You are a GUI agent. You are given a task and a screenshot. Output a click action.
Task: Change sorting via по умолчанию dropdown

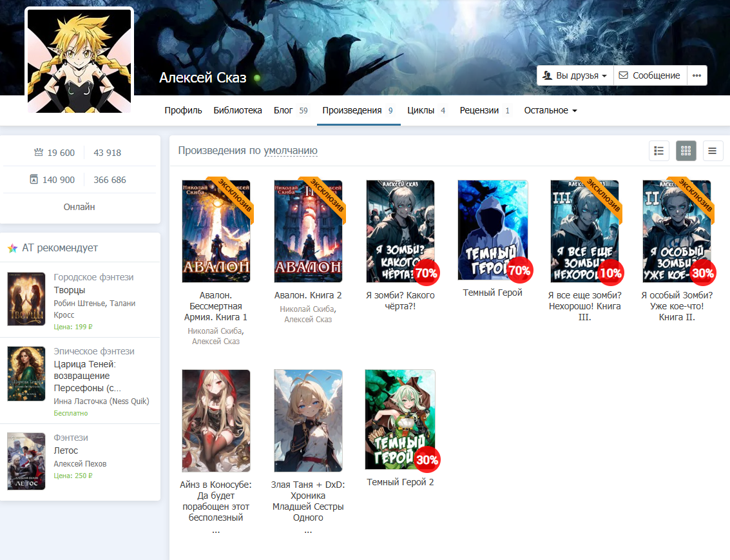tap(291, 151)
